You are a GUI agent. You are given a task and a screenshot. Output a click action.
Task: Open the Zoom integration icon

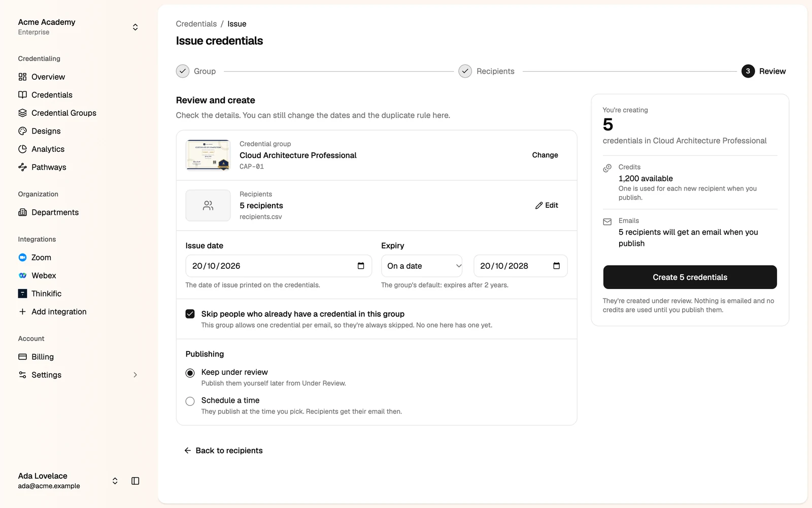[x=22, y=258]
